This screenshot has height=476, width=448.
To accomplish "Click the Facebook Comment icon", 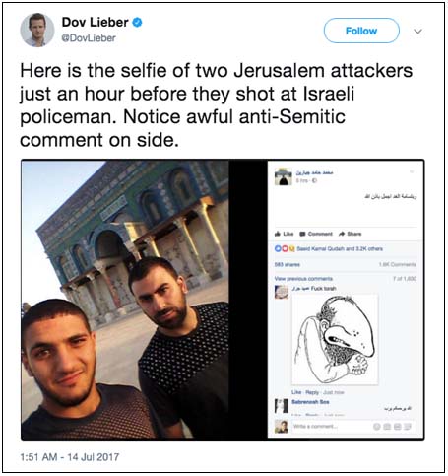I will click(302, 234).
